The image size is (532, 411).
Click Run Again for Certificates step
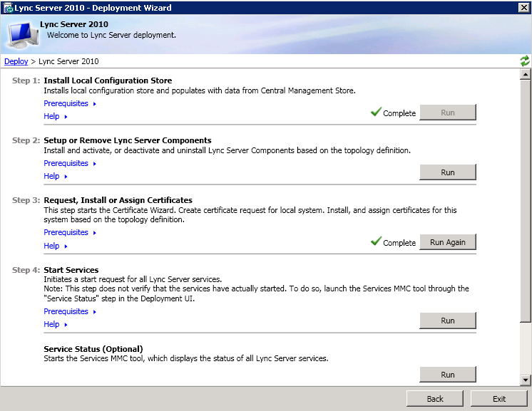447,242
